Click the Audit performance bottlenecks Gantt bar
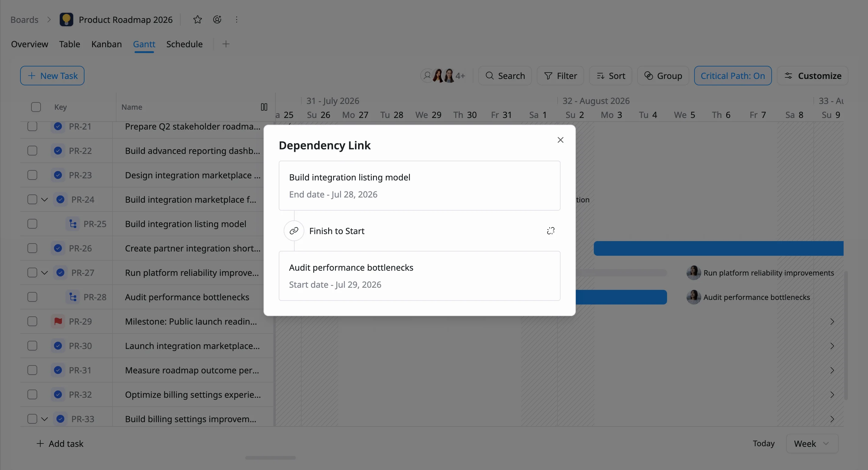Image resolution: width=868 pixels, height=470 pixels. tap(621, 297)
